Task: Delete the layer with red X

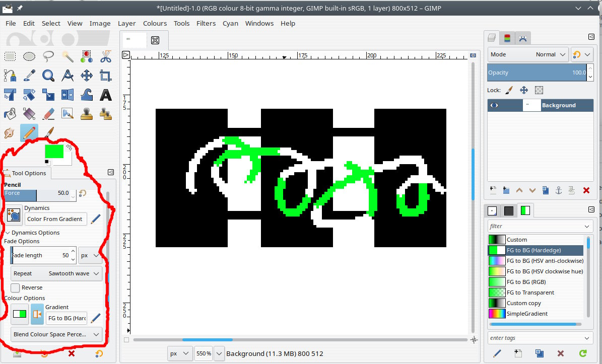Action: [x=586, y=190]
